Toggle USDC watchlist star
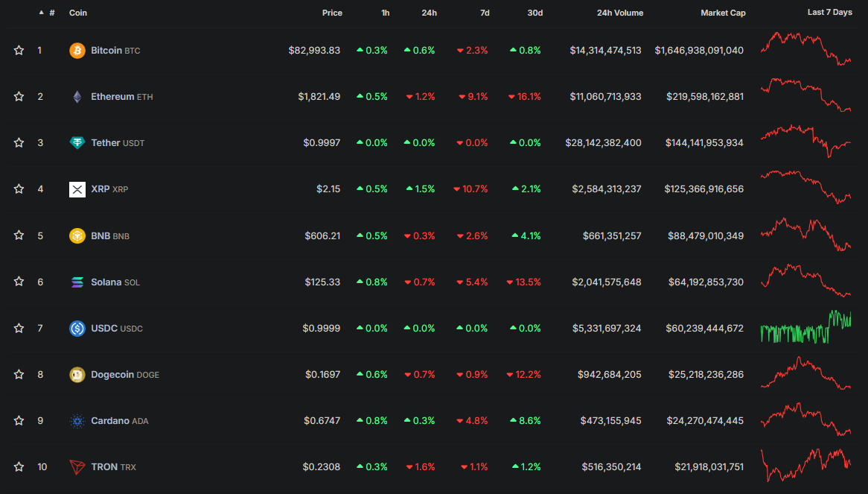The height and width of the screenshot is (494, 868). click(19, 329)
